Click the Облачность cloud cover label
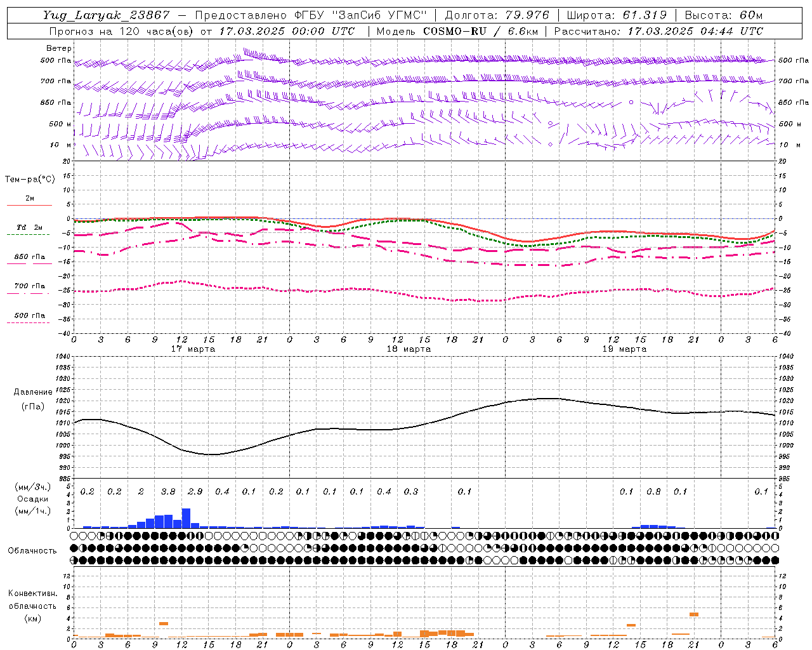The width and height of the screenshot is (812, 650). click(32, 550)
